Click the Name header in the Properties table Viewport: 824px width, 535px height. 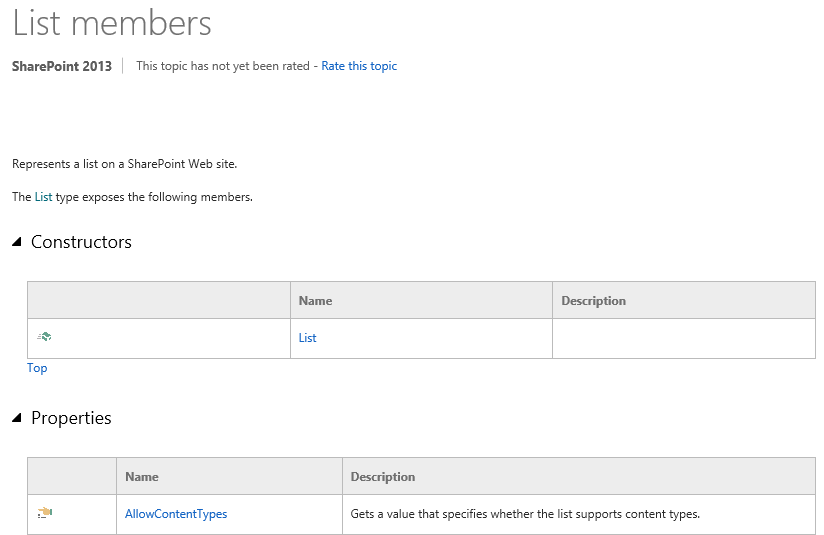coord(141,477)
